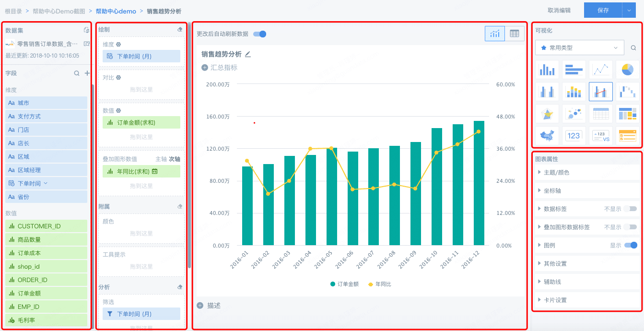Pick the line chart visualization icon
The height and width of the screenshot is (331, 644).
click(x=600, y=70)
